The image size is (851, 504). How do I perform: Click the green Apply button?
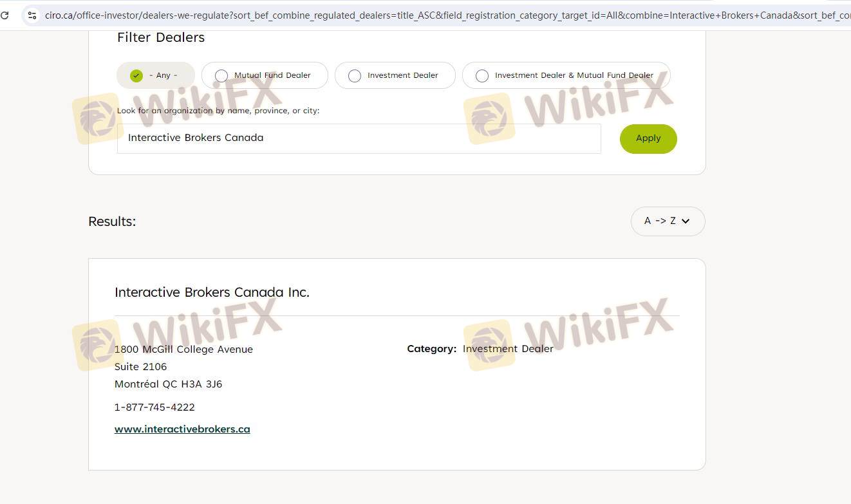coord(648,138)
